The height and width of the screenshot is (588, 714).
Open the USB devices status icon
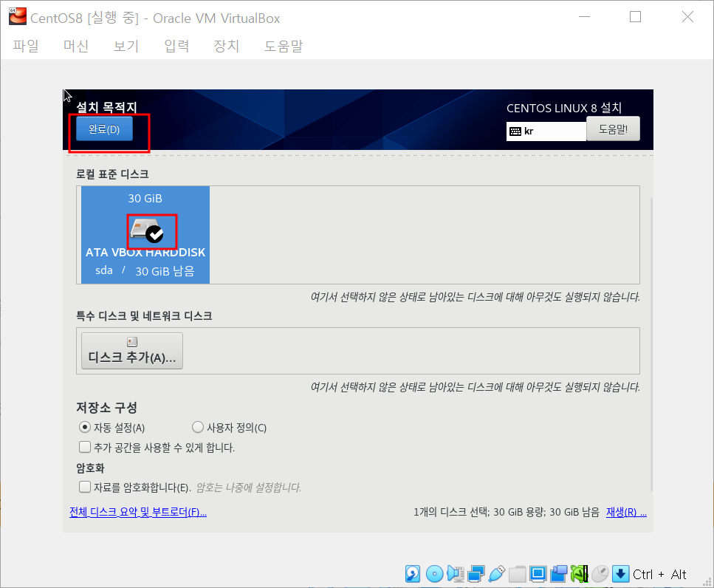point(496,574)
